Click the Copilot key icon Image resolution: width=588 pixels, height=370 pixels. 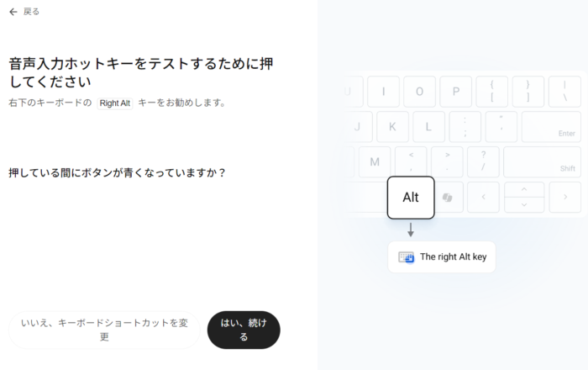448,198
